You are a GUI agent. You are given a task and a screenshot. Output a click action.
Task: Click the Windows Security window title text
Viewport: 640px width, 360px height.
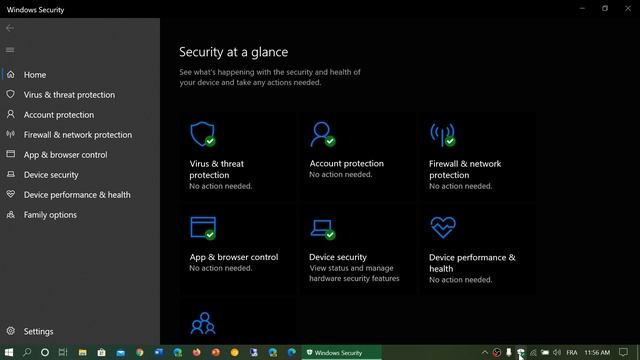36,10
